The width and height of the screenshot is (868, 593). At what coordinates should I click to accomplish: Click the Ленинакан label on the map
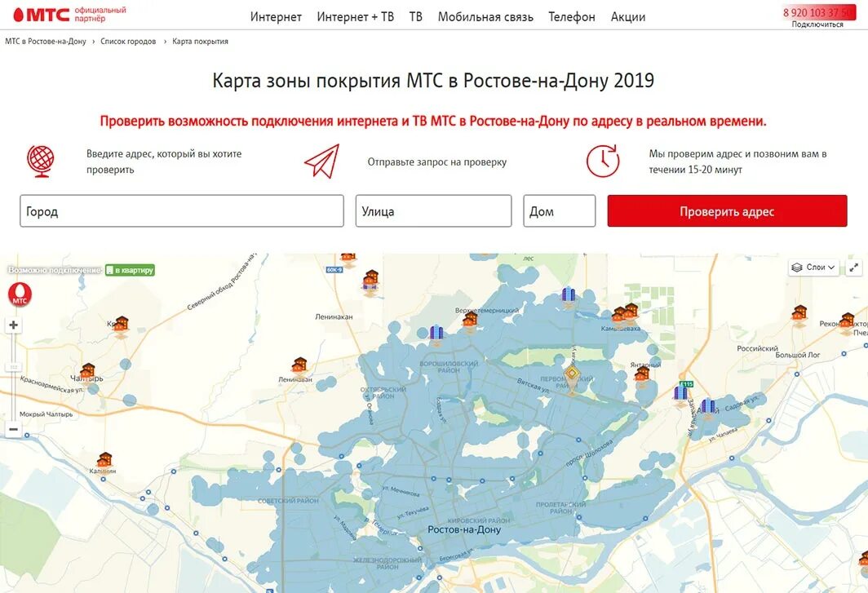[334, 317]
